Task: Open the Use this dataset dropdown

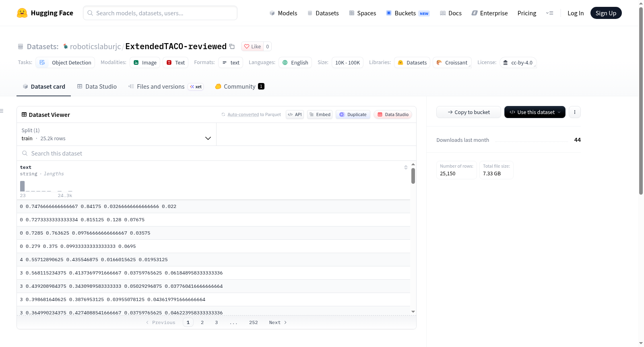Action: 535,112
